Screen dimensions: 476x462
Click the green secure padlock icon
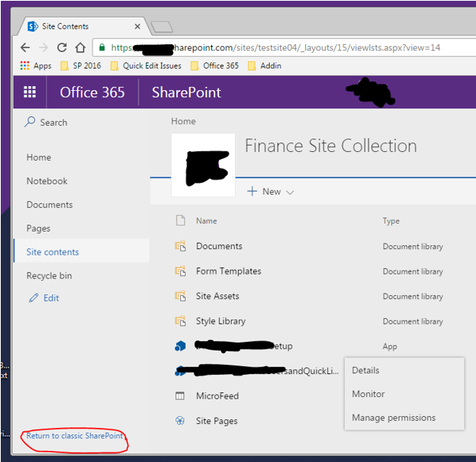pyautogui.click(x=102, y=47)
